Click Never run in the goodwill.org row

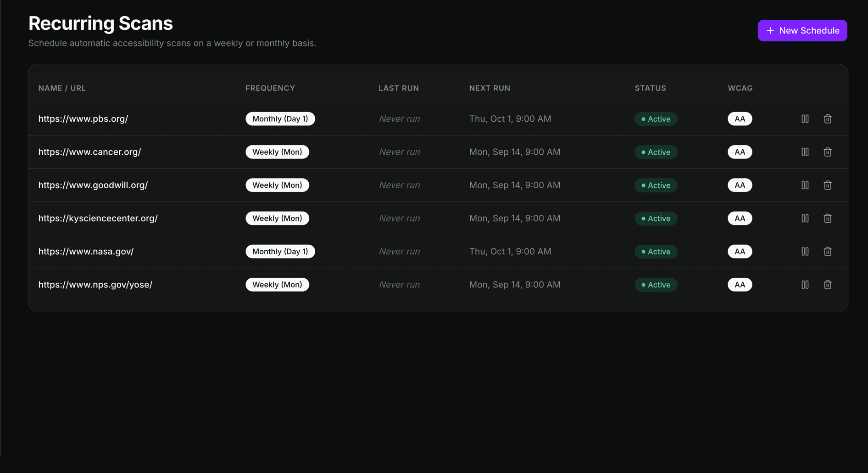click(399, 185)
